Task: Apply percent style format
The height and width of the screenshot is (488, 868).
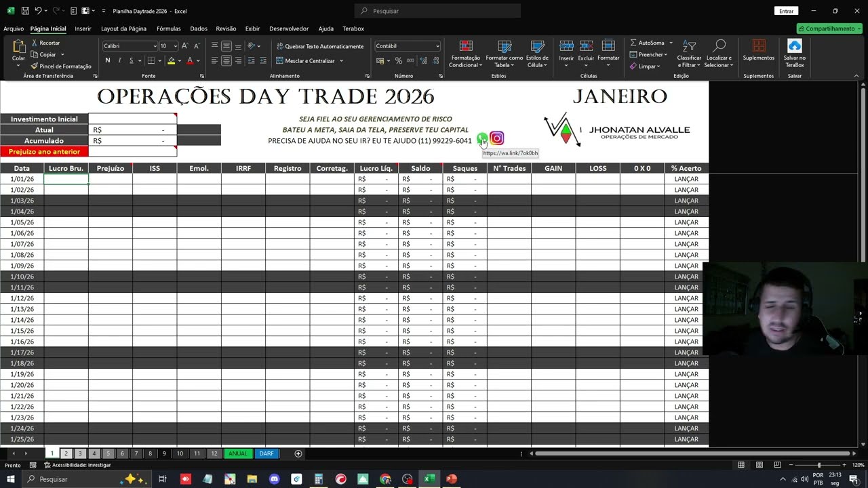Action: point(399,61)
